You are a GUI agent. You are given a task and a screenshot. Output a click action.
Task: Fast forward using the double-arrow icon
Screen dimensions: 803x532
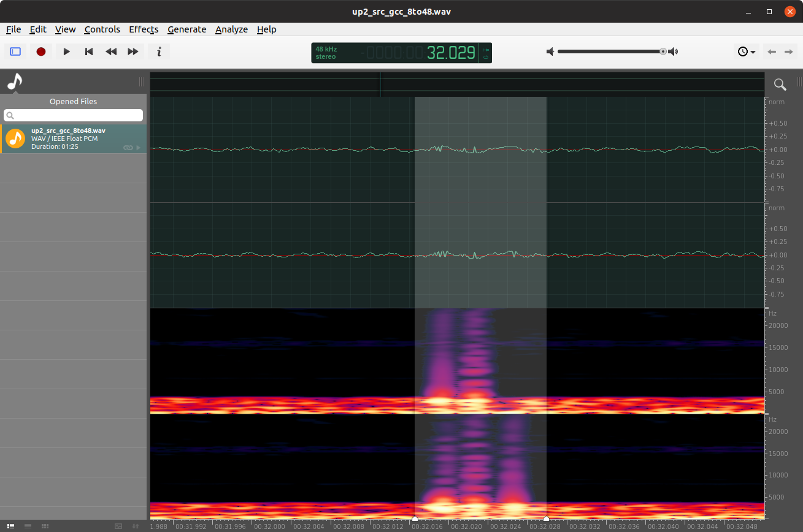point(133,51)
